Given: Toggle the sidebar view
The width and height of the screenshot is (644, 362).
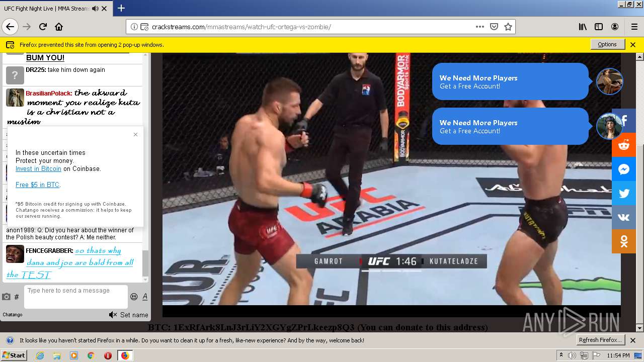Looking at the screenshot, I should (599, 27).
